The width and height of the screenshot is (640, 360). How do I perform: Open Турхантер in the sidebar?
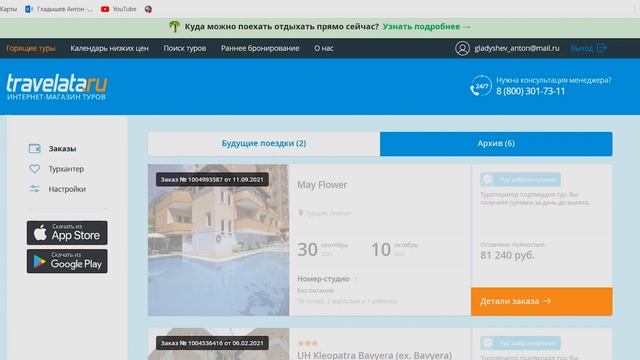66,169
